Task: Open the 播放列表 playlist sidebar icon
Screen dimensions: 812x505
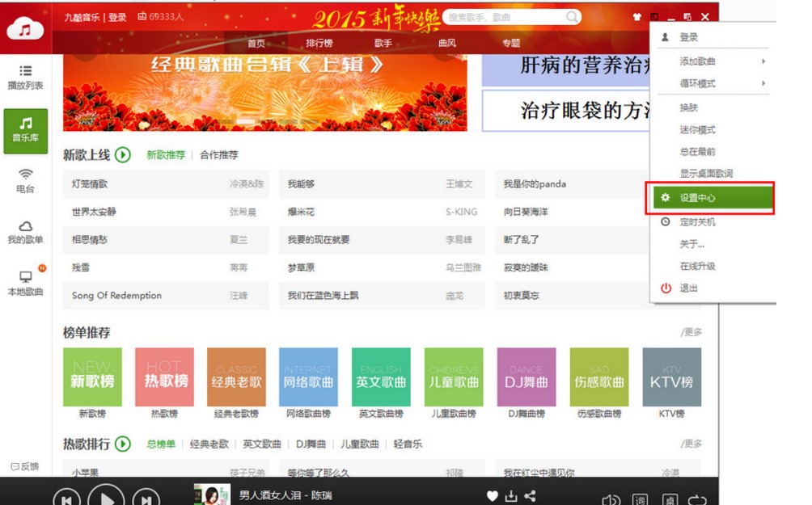Action: 25,77
